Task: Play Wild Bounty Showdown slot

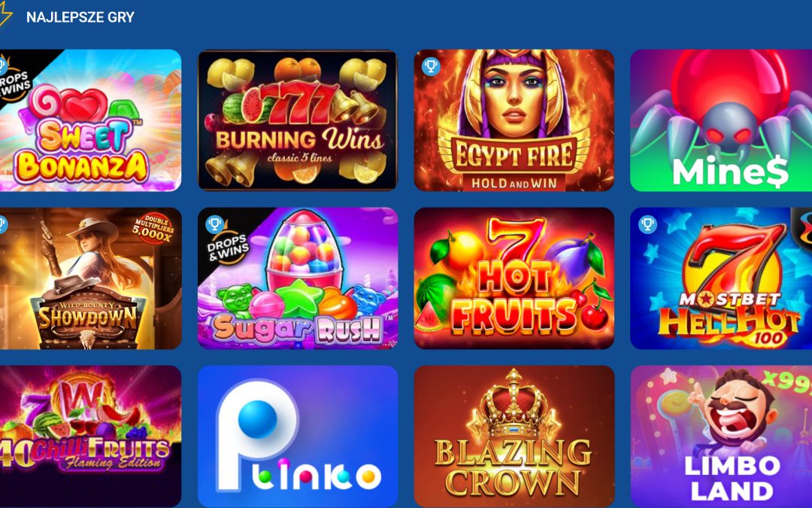Action: (x=91, y=278)
